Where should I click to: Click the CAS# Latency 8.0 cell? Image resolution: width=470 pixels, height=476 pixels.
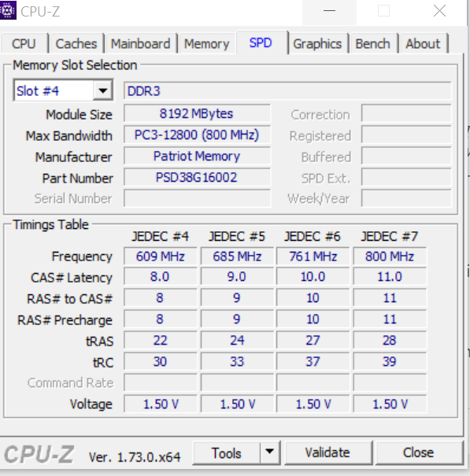pyautogui.click(x=160, y=277)
